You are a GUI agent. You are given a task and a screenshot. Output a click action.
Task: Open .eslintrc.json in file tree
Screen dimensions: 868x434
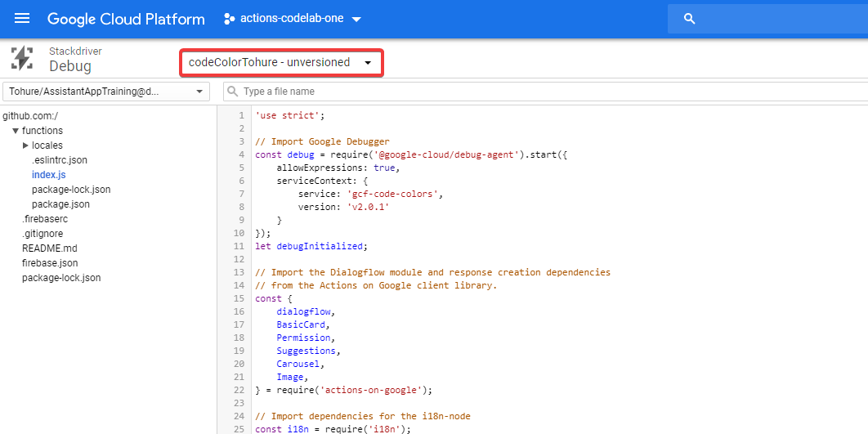[59, 160]
